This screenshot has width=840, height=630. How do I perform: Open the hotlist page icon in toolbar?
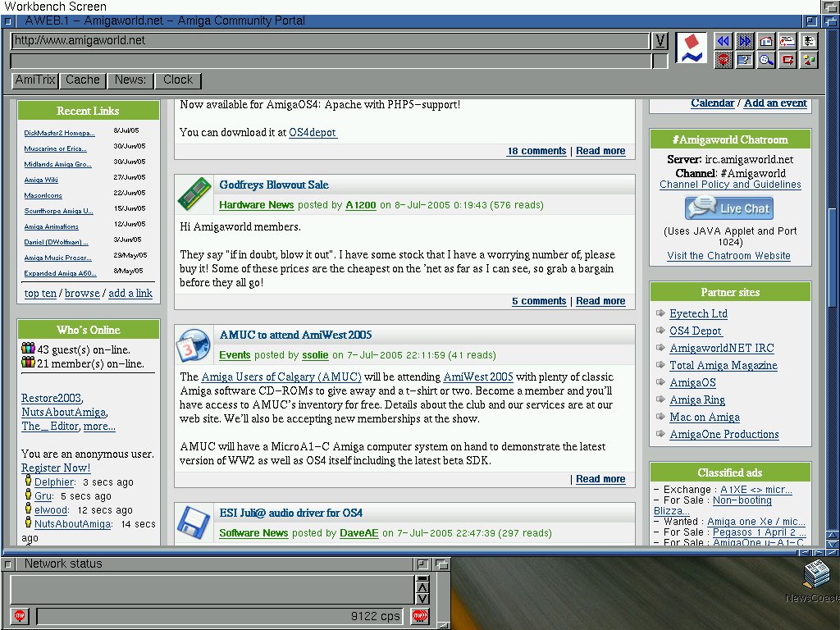tap(809, 41)
